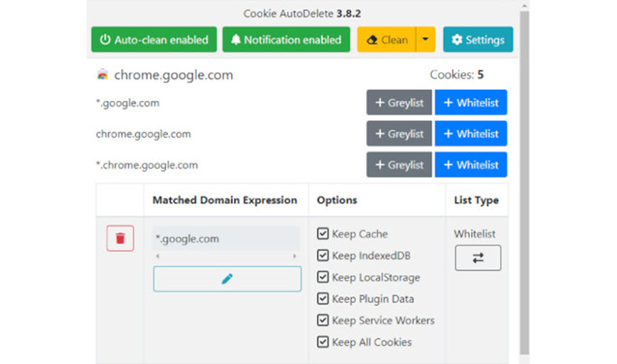Click the chrome.google.com heading text
This screenshot has width=617, height=364.
(173, 75)
